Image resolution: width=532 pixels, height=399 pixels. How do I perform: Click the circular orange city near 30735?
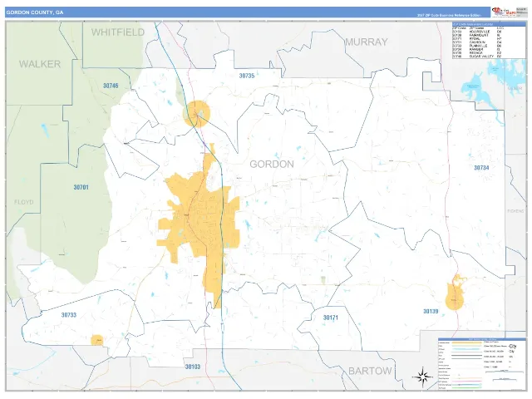(197, 114)
